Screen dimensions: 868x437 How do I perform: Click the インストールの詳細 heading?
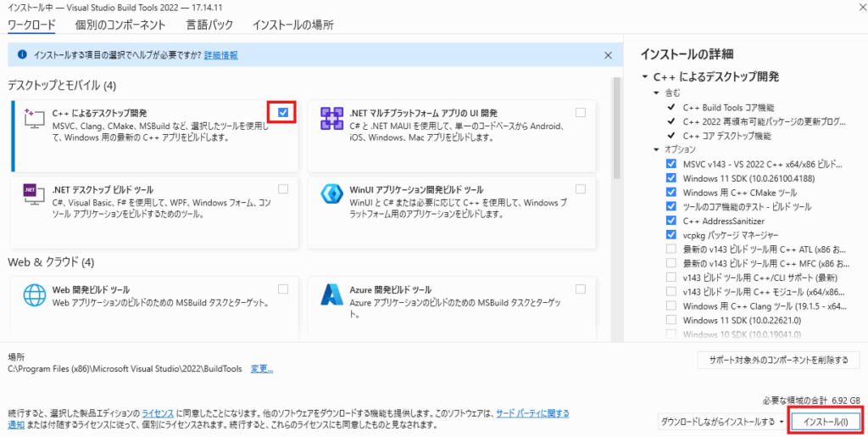[x=687, y=53]
